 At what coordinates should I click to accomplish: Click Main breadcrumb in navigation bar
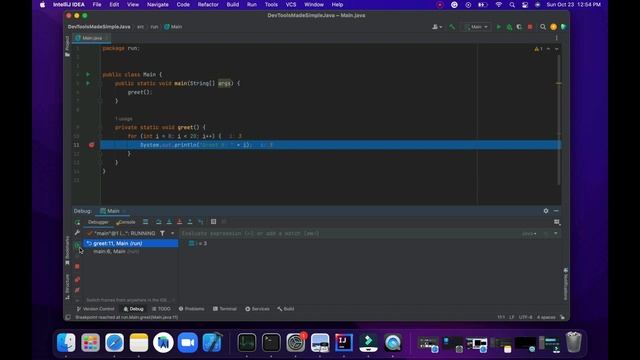(173, 27)
